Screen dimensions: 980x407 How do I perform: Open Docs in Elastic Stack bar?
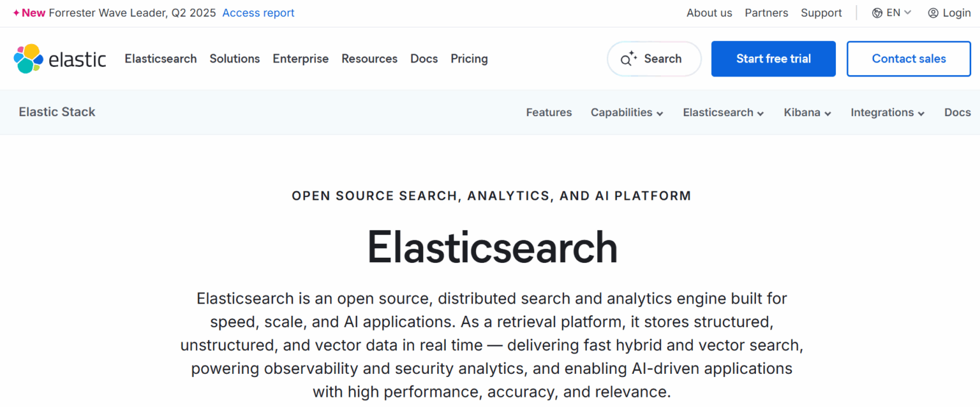[958, 112]
